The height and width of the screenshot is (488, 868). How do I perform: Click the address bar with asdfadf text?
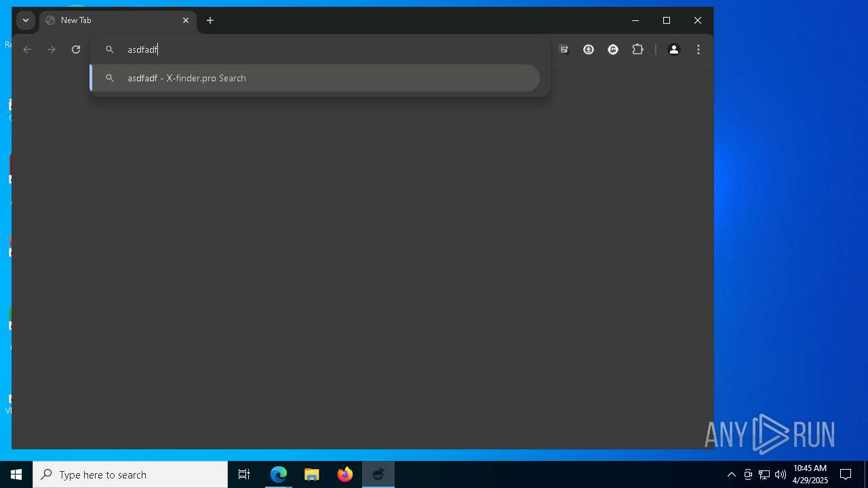pos(319,49)
